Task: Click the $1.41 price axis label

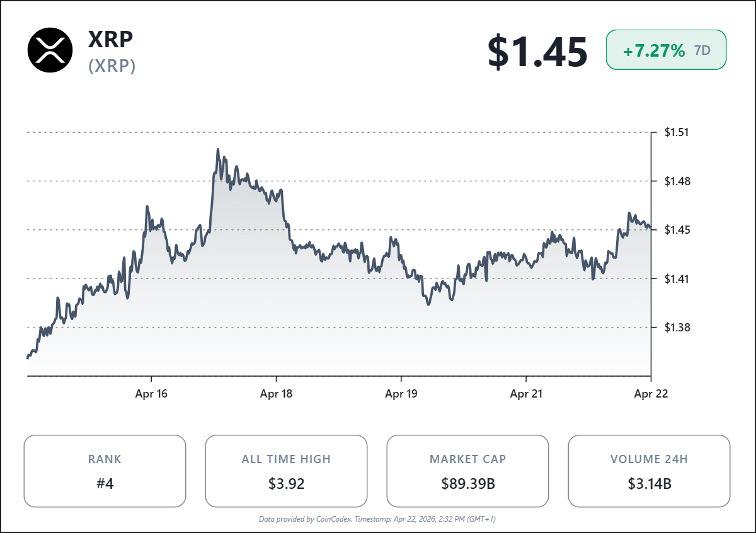Action: coord(677,278)
